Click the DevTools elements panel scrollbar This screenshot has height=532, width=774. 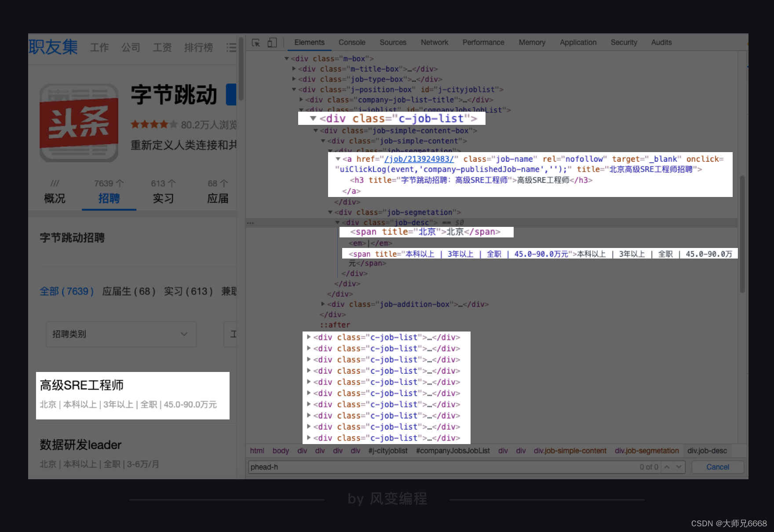point(742,234)
